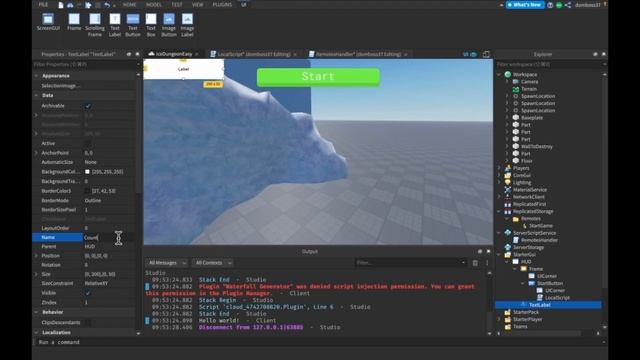
Task: Switch to the PLUGINS ribbon tab
Action: [222, 4]
